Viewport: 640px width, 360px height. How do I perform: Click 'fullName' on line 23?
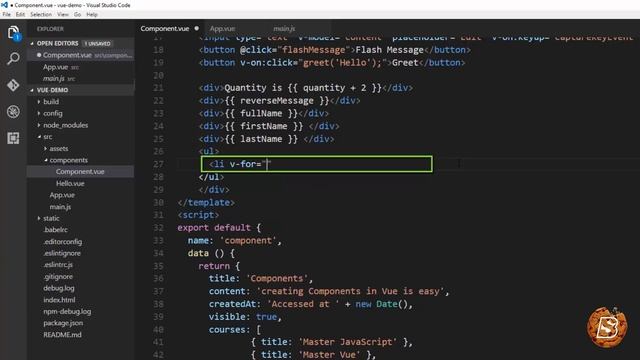[261, 113]
